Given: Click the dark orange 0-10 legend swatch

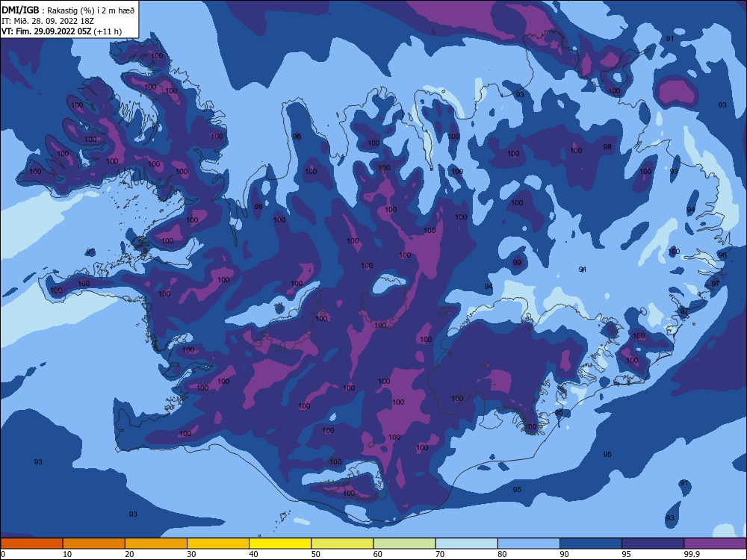Looking at the screenshot, I should point(31,544).
